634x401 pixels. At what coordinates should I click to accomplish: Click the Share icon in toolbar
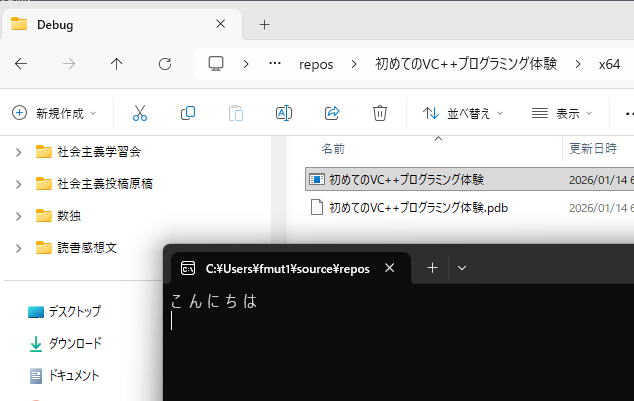(x=333, y=113)
